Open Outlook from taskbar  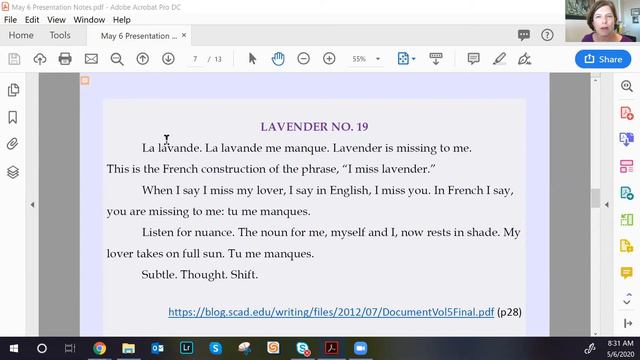158,348
